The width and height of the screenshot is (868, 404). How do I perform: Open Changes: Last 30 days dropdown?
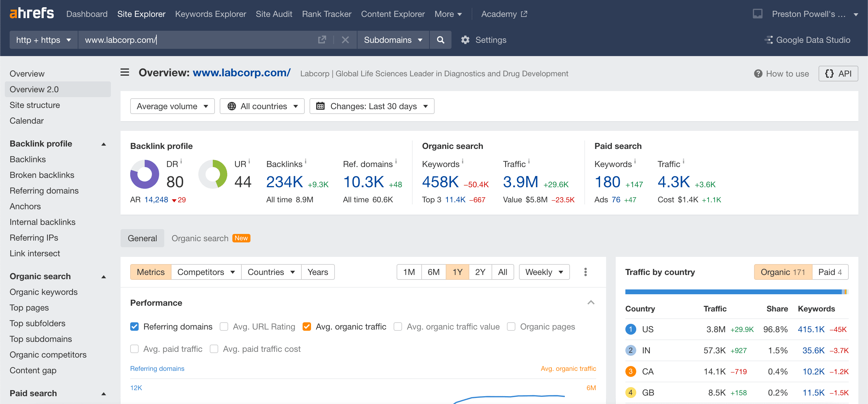pyautogui.click(x=372, y=106)
